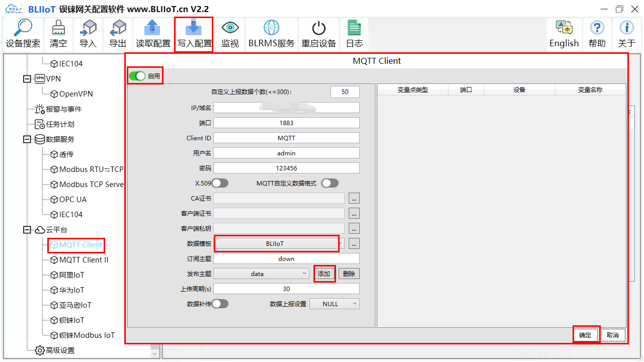Select data service (数据服务) database icon
This screenshot has width=644, height=362.
point(40,139)
